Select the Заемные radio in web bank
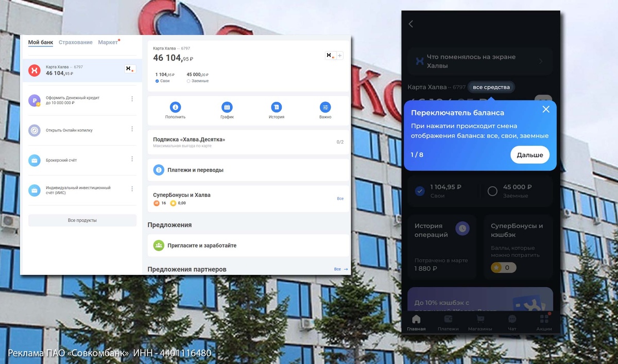Screen dimensions: 618x364 188,81
